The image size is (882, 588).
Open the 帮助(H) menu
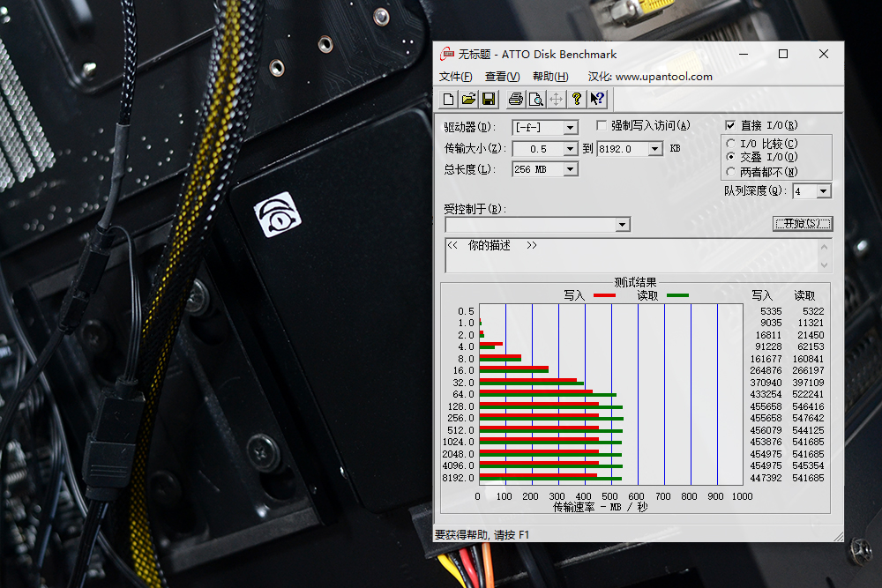point(550,77)
